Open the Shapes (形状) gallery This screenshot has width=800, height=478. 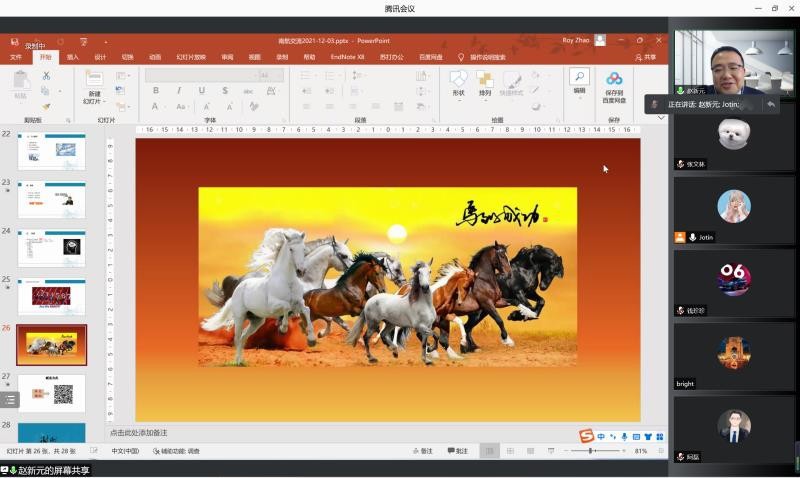pyautogui.click(x=458, y=80)
